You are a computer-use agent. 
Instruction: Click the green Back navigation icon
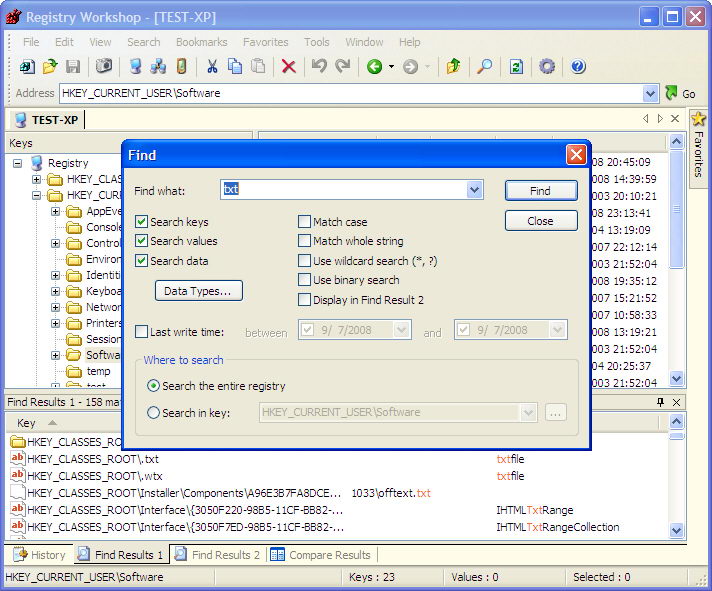coord(374,67)
